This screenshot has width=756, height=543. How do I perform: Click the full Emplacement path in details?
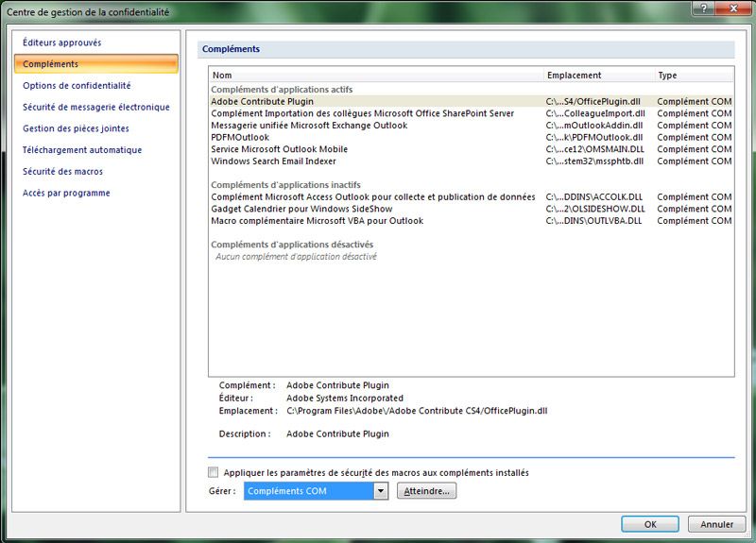pos(417,411)
